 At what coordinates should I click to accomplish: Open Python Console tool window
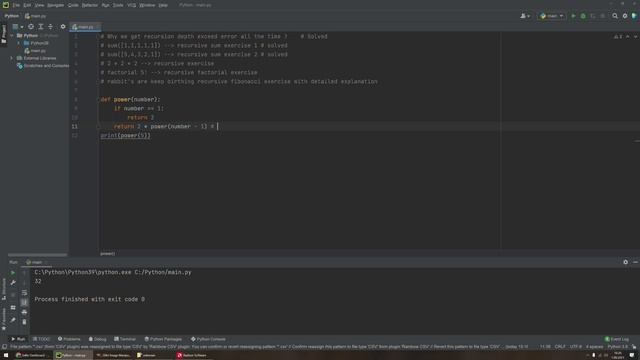pyautogui.click(x=208, y=339)
